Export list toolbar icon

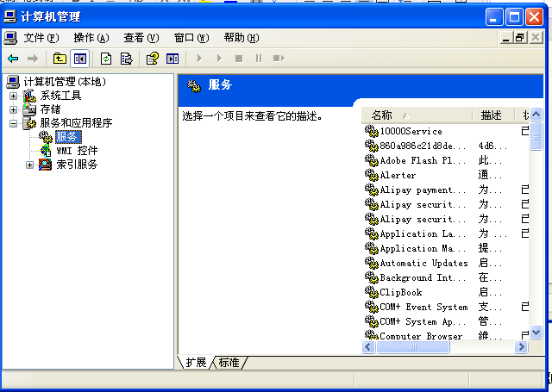[x=126, y=59]
